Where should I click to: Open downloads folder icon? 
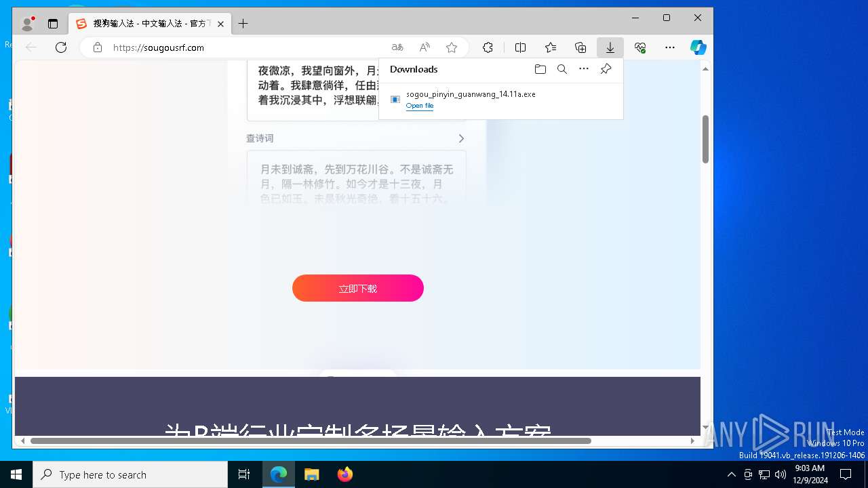(540, 69)
